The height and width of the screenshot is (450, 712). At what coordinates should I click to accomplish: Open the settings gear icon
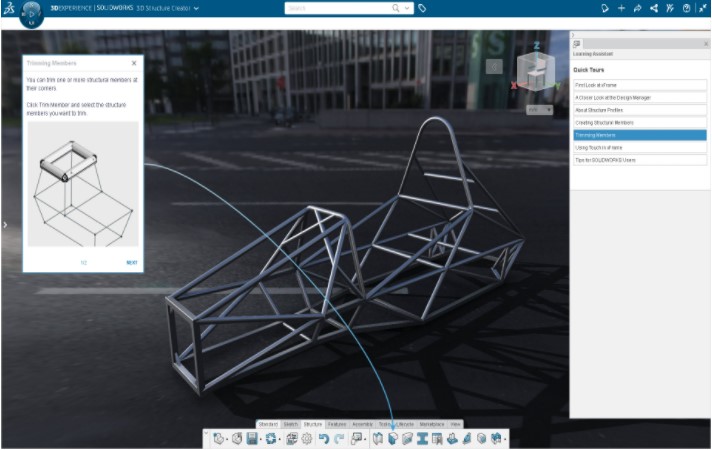(x=307, y=439)
